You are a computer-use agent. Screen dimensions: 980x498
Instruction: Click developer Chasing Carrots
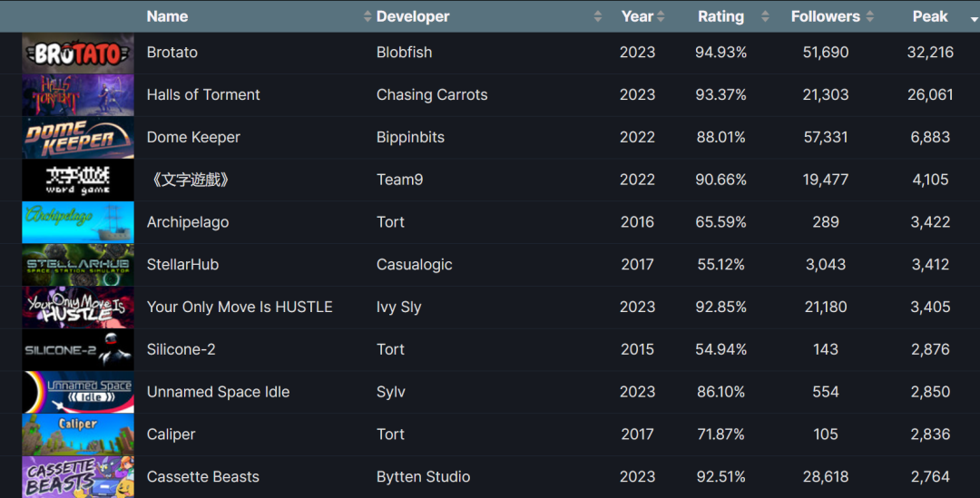[432, 94]
